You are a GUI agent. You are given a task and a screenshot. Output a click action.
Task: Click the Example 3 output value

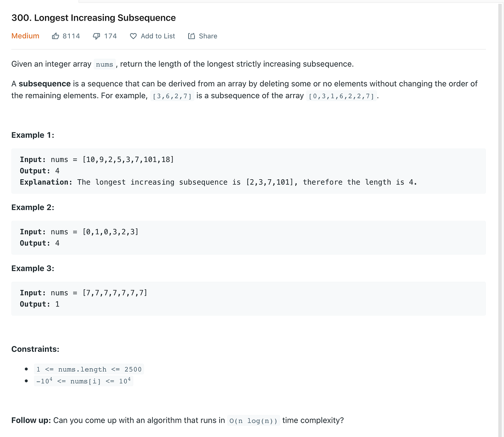coord(58,304)
